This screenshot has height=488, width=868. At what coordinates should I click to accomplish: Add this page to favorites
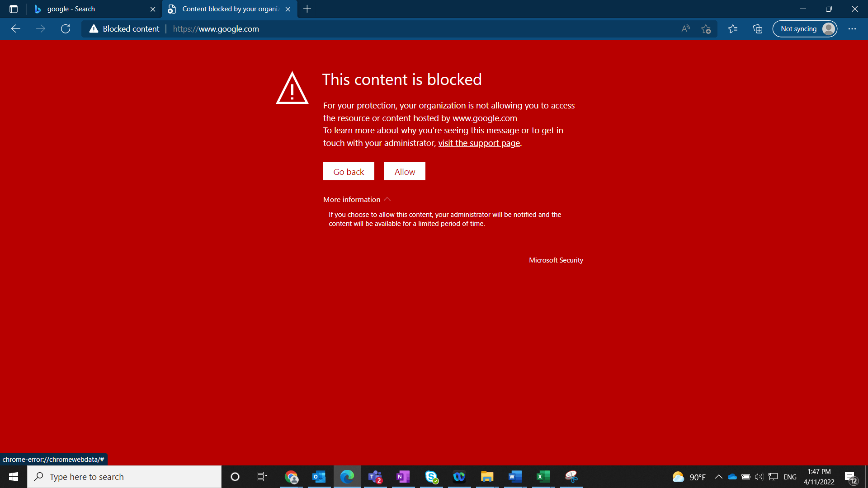click(706, 29)
